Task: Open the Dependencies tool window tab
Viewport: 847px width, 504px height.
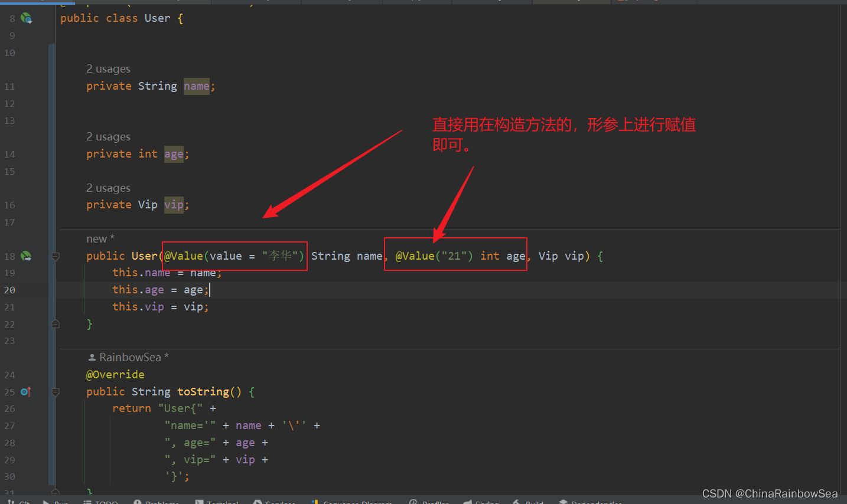Action: (x=591, y=502)
